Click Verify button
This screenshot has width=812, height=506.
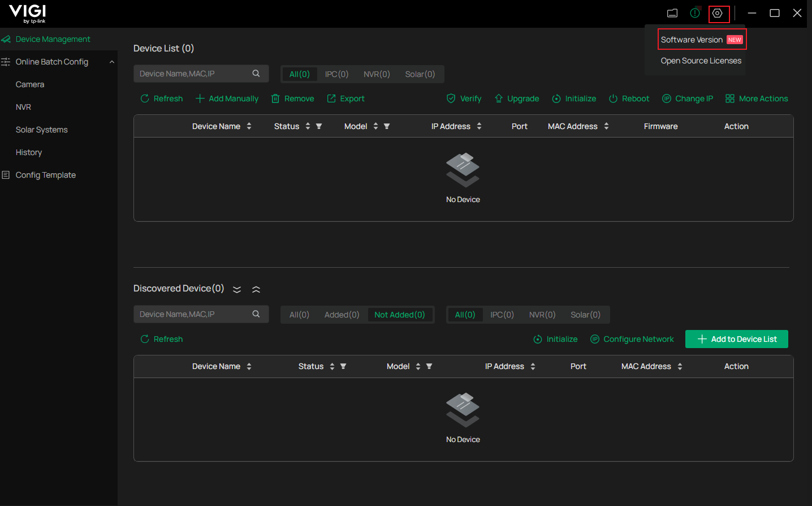pos(464,98)
